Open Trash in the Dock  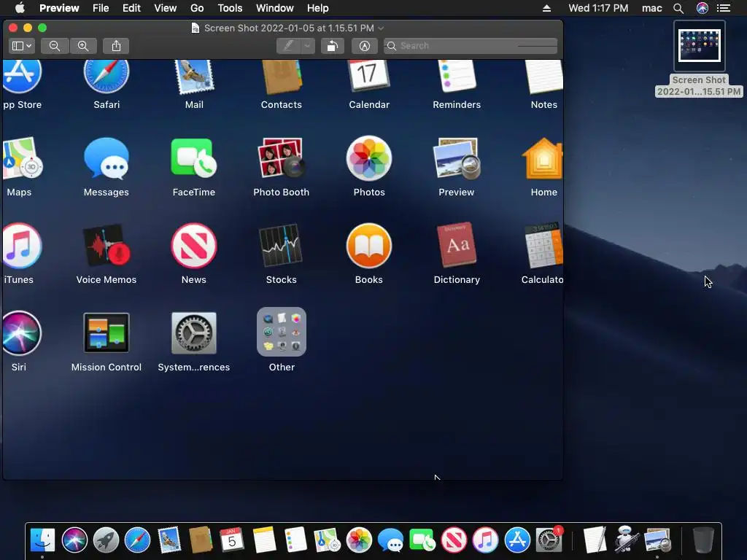[703, 540]
